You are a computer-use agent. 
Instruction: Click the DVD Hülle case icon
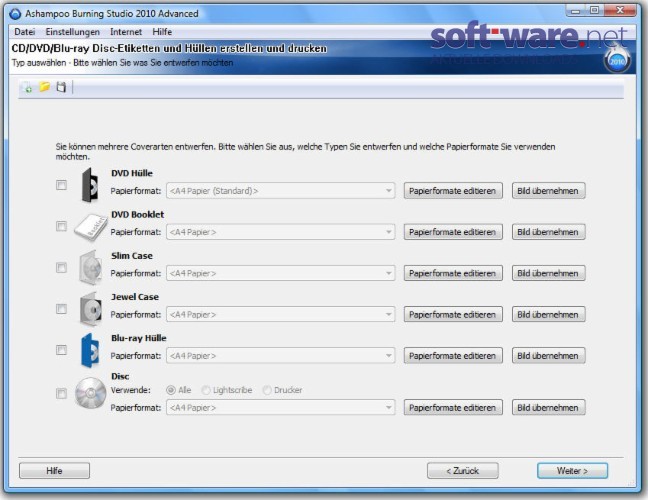pos(90,185)
